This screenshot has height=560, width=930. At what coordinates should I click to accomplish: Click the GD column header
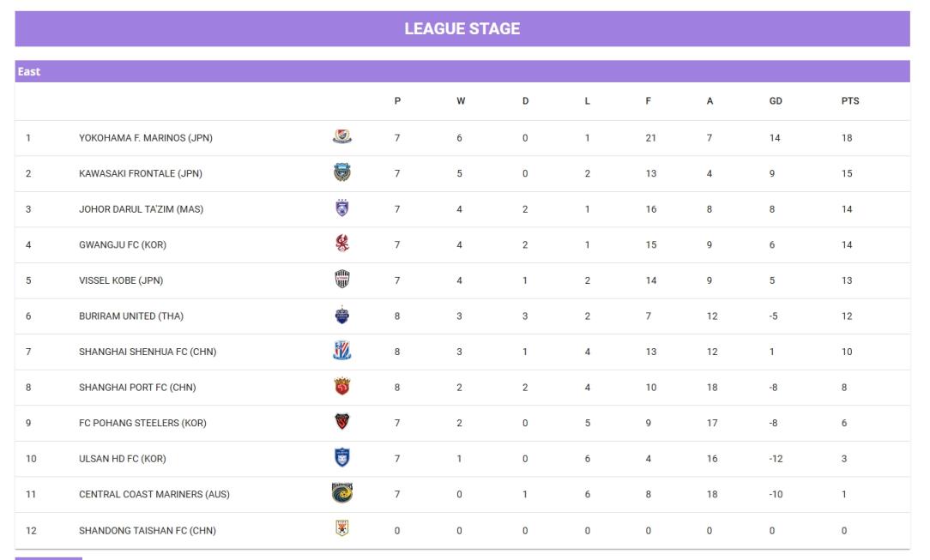pos(776,101)
